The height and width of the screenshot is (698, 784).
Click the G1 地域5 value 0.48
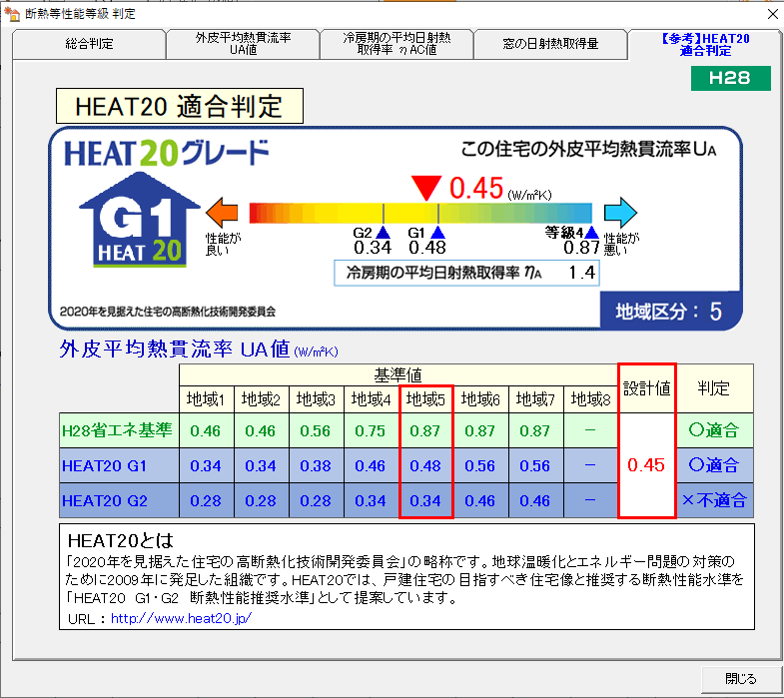pyautogui.click(x=425, y=465)
